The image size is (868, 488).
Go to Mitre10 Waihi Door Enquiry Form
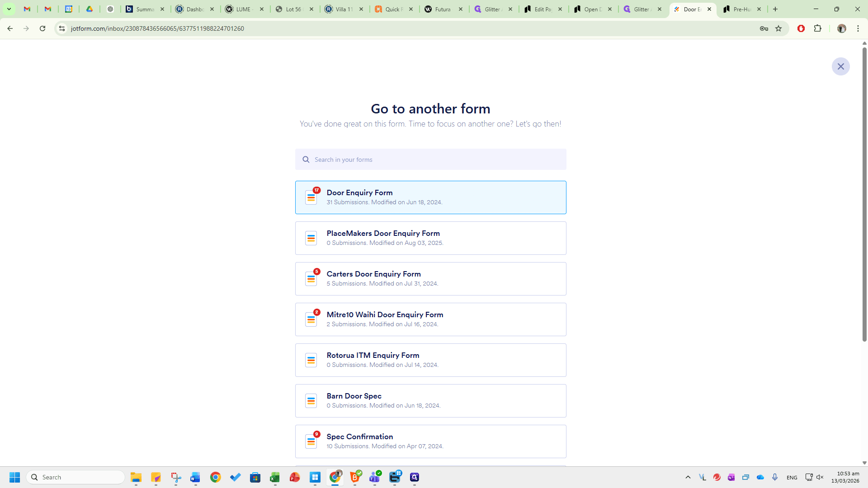pyautogui.click(x=430, y=319)
